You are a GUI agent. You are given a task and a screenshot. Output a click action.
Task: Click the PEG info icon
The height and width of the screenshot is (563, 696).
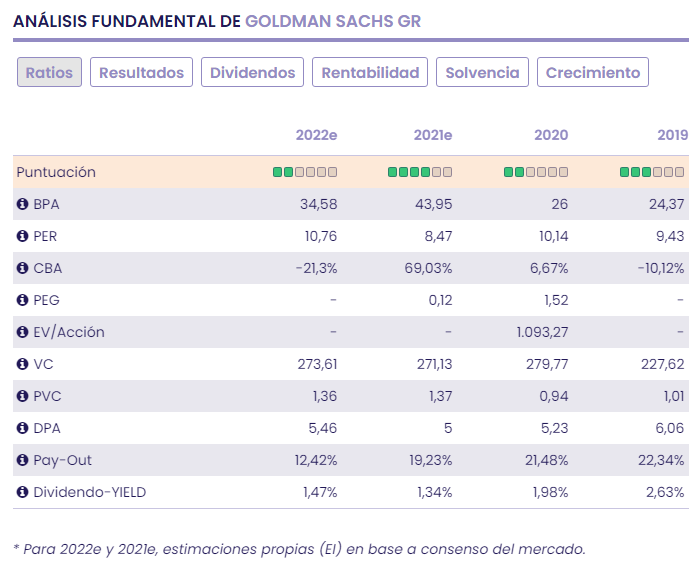[22, 300]
